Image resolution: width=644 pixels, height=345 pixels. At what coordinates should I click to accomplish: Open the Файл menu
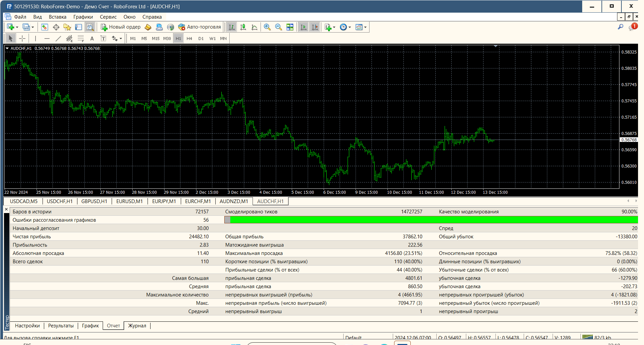click(20, 17)
